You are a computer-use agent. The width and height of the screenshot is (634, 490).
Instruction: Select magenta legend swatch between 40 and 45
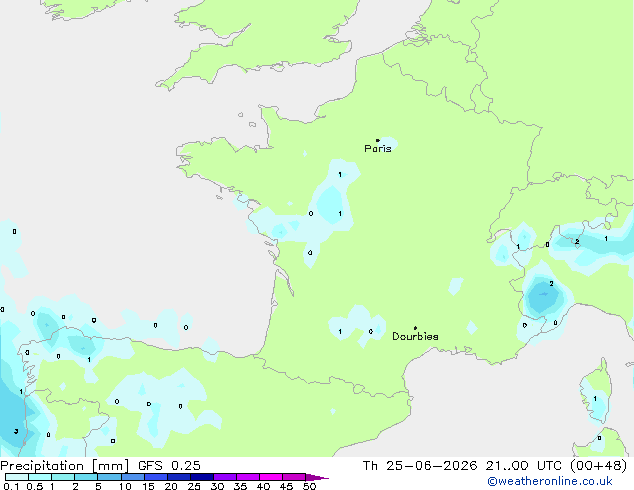[271, 477]
